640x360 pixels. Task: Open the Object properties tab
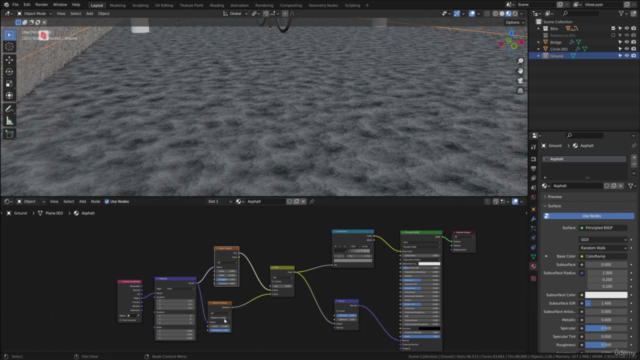coord(533,209)
